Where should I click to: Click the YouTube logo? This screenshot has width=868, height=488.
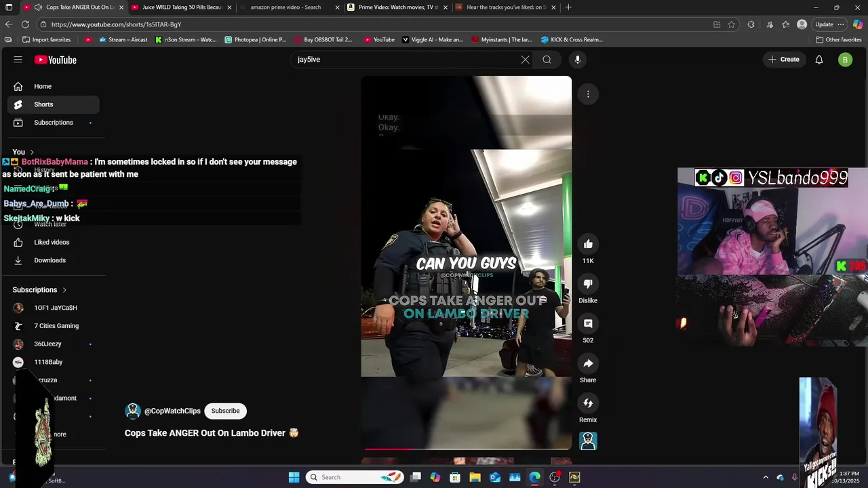(56, 60)
